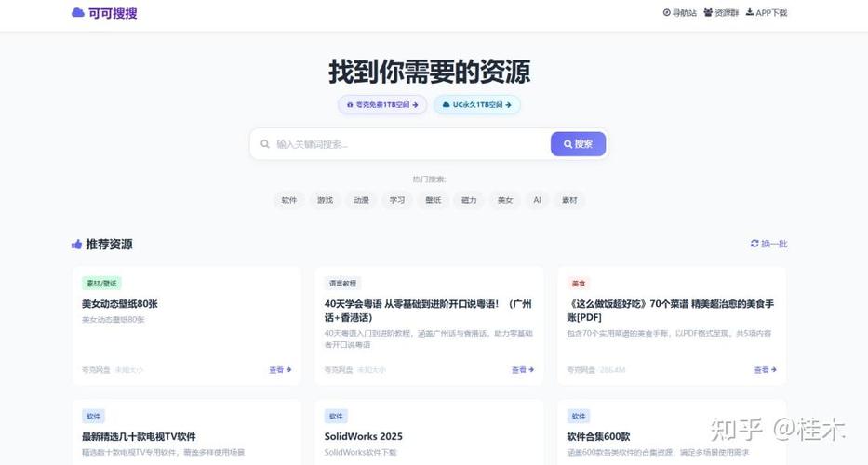Image resolution: width=868 pixels, height=465 pixels.
Task: Open the SolidWorks 2025 resource title
Action: tap(363, 437)
